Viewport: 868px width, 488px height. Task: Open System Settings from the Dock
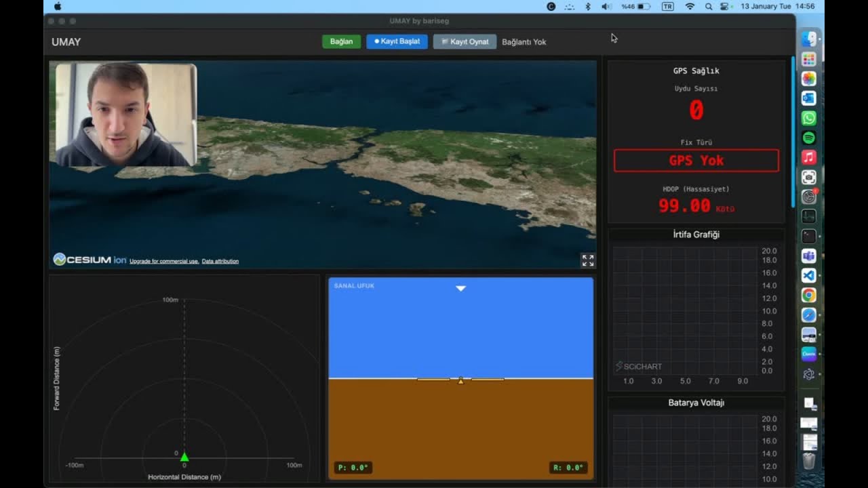[x=809, y=197]
